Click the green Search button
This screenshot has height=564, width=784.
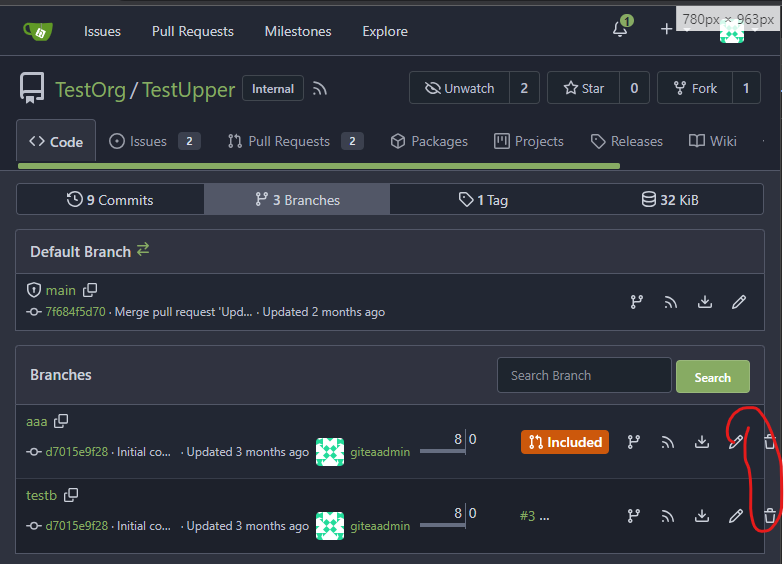[712, 377]
